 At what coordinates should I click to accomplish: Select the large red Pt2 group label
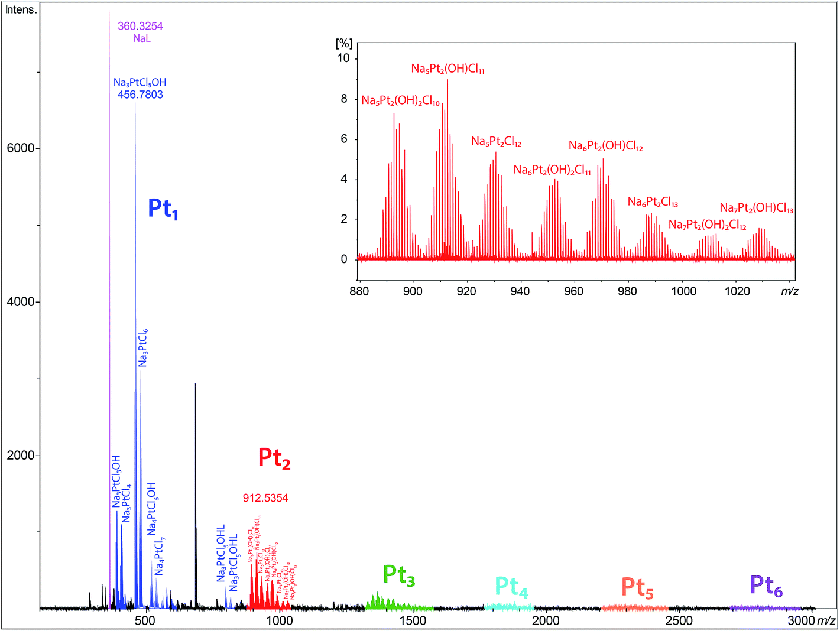pos(274,458)
